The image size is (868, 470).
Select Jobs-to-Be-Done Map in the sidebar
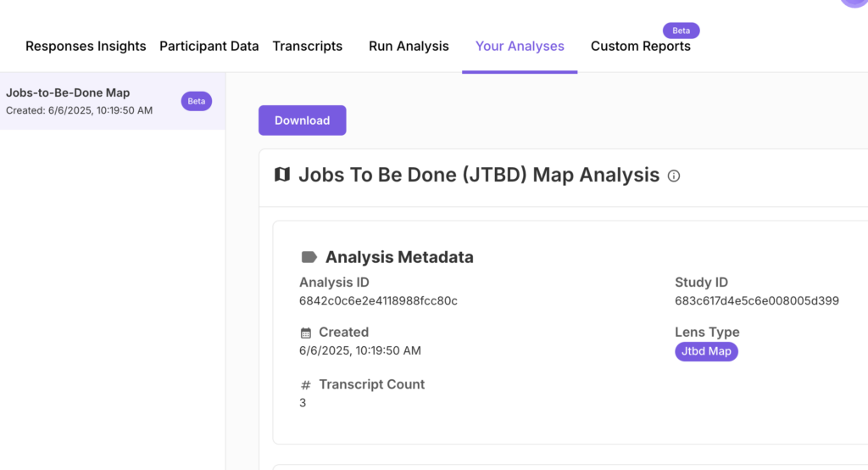point(68,93)
